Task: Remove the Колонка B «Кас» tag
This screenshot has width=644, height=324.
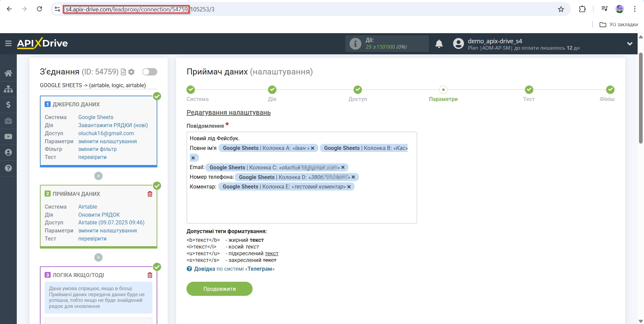Action: tap(193, 158)
